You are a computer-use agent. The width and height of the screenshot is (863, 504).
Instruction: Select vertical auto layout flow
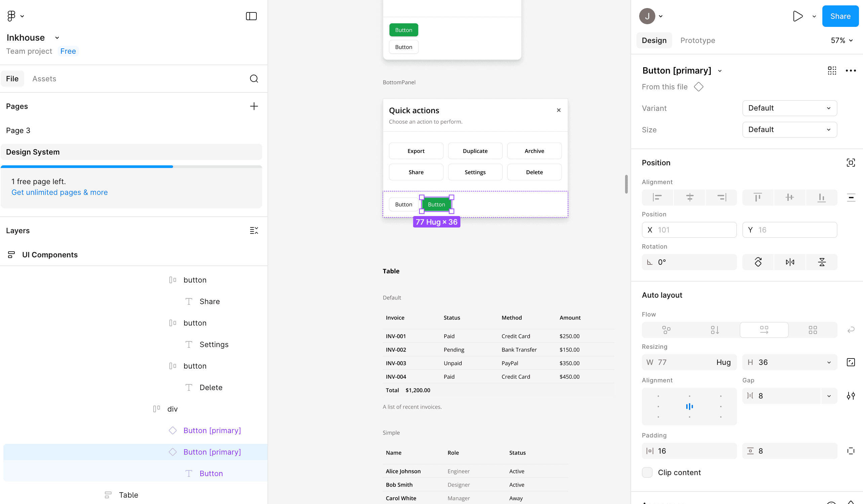click(715, 330)
